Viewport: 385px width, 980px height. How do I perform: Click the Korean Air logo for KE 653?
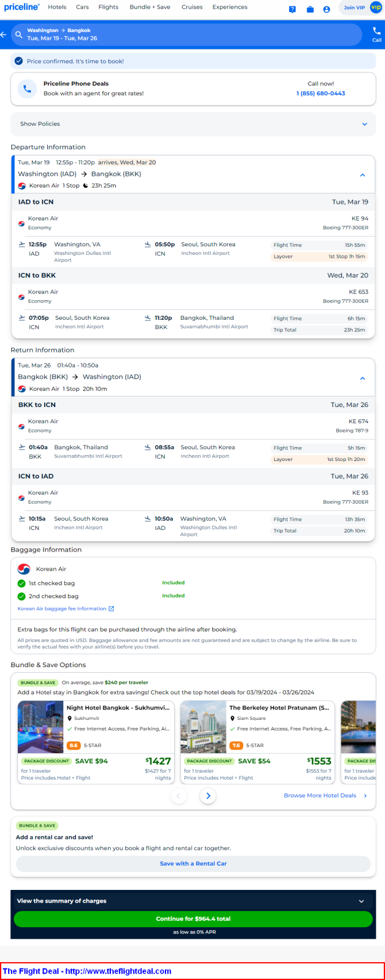(21, 297)
